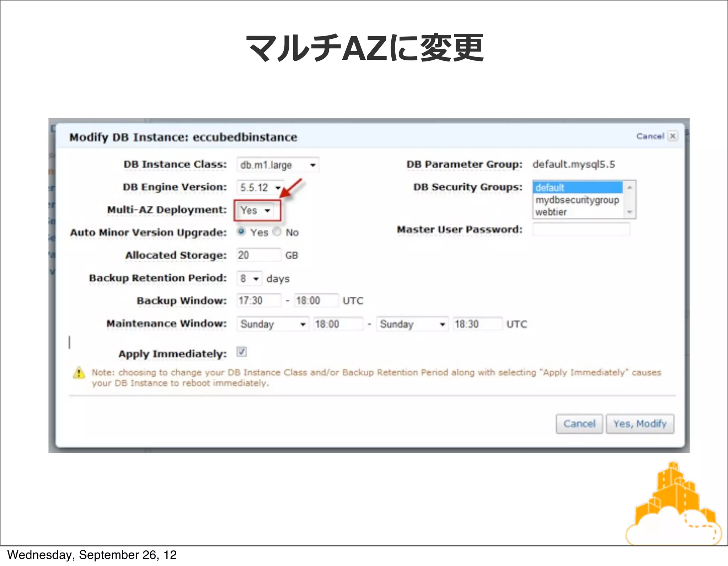
Task: Choose mydbsecuritygroup in security groups list
Action: [x=577, y=200]
